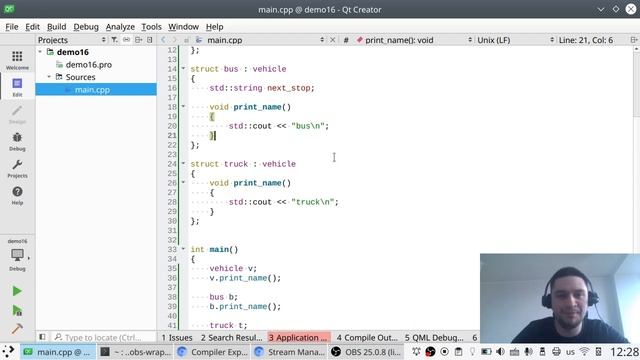Run the project with green play button
This screenshot has width=640, height=360.
click(x=17, y=291)
